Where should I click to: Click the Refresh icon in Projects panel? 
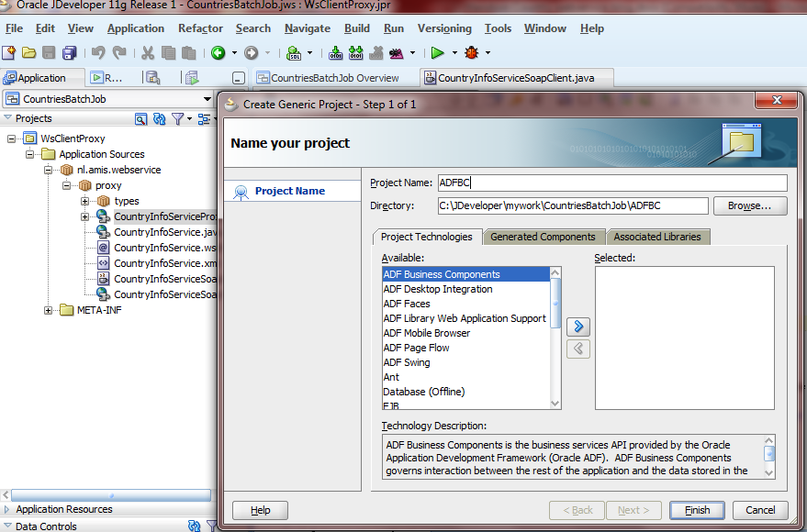159,118
